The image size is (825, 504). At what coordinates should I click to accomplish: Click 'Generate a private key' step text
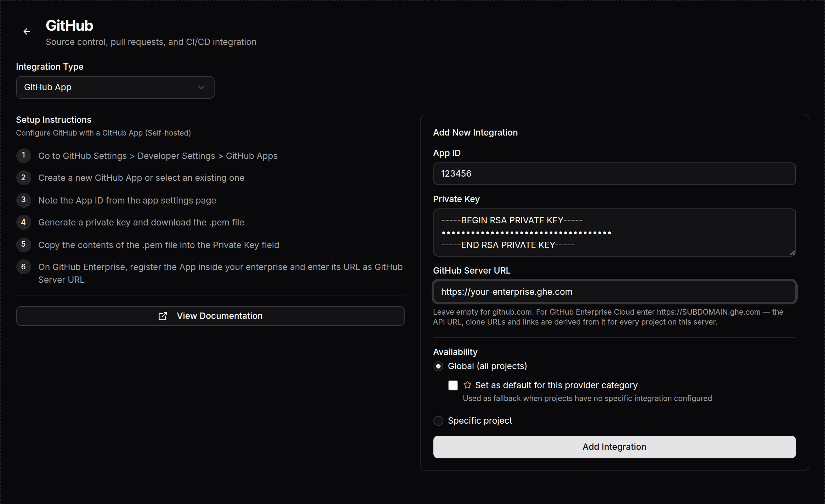click(x=141, y=223)
